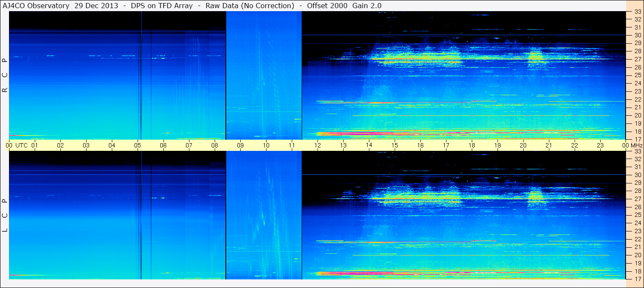Screen dimensions: 644x288
Task: Select the 19 MHz label on the LCP scale
Action: pyautogui.click(x=638, y=263)
